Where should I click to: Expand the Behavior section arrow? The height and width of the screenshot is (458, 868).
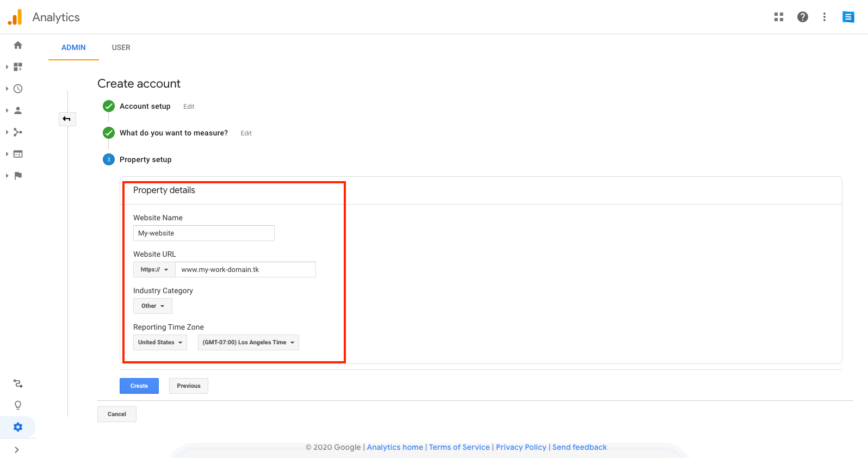pos(7,154)
